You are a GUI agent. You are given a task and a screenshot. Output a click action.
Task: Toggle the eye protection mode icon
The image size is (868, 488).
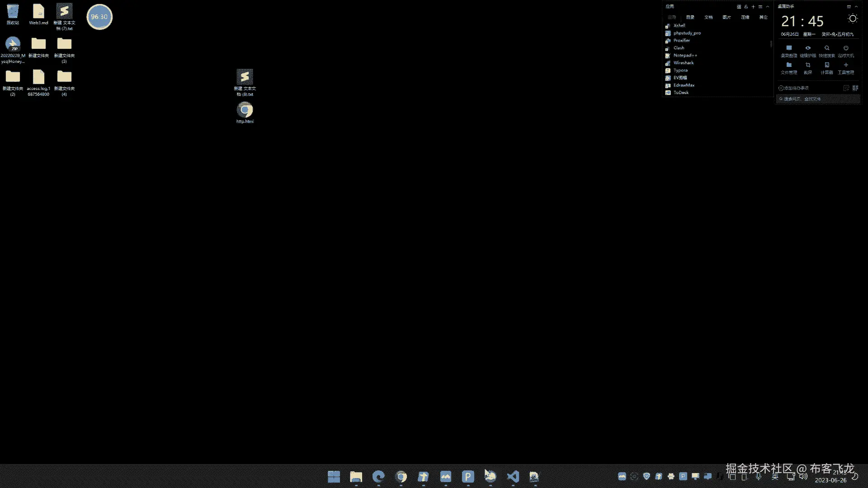pyautogui.click(x=808, y=48)
